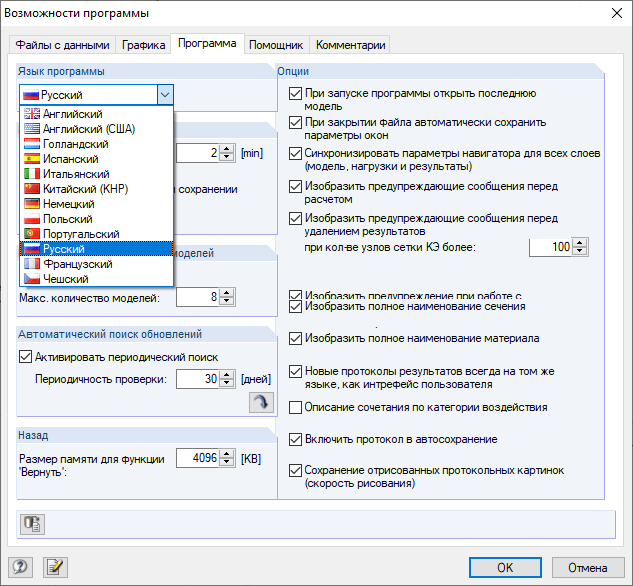Click the mesh nodes field showing 100

(x=551, y=247)
